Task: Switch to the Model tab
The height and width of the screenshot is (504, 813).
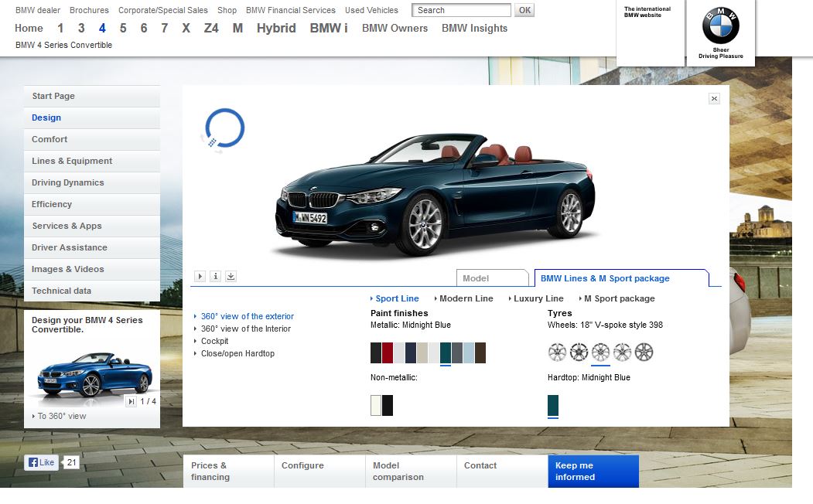Action: coord(476,278)
